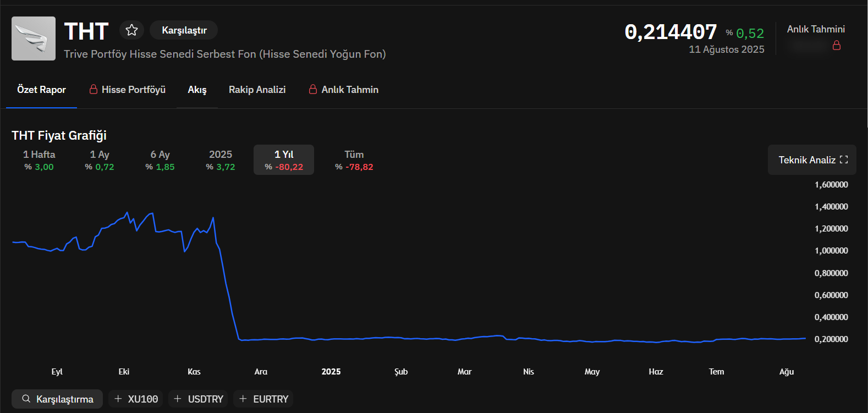Viewport: 868px width, 413px height.
Task: Open Teknik Analiz fullscreen view
Action: pyautogui.click(x=812, y=160)
